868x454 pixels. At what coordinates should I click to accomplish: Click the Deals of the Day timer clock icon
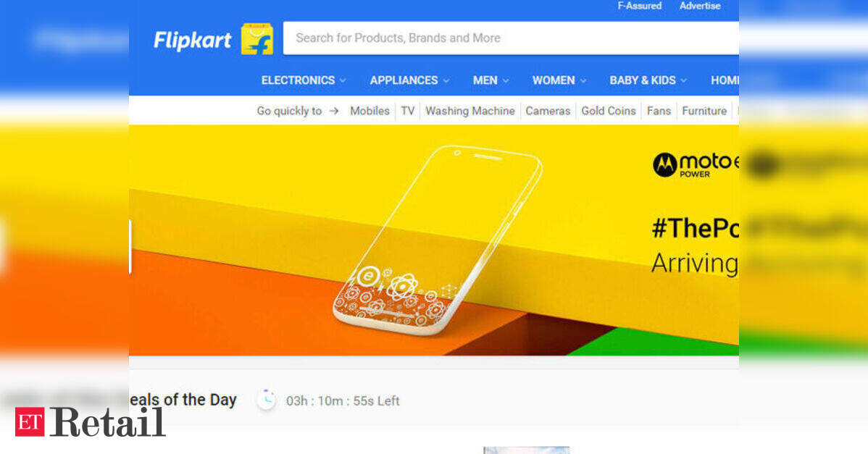point(266,400)
